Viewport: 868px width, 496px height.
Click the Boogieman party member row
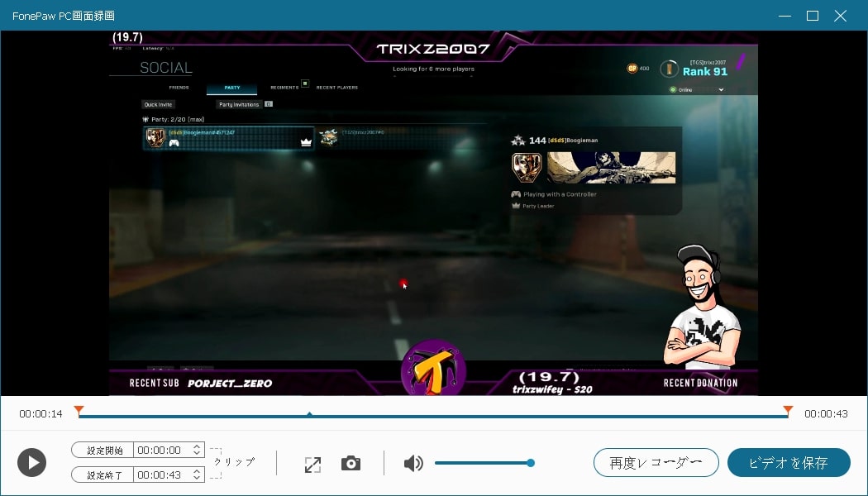coord(229,138)
